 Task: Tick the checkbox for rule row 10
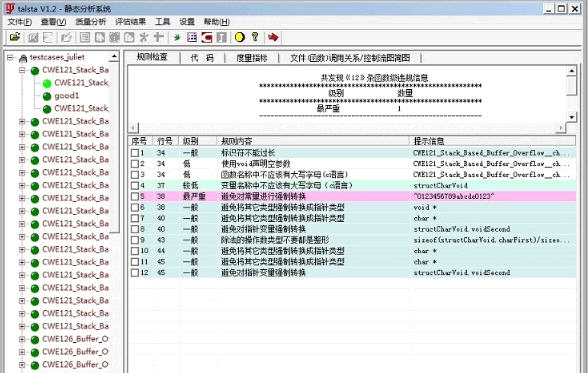[135, 251]
